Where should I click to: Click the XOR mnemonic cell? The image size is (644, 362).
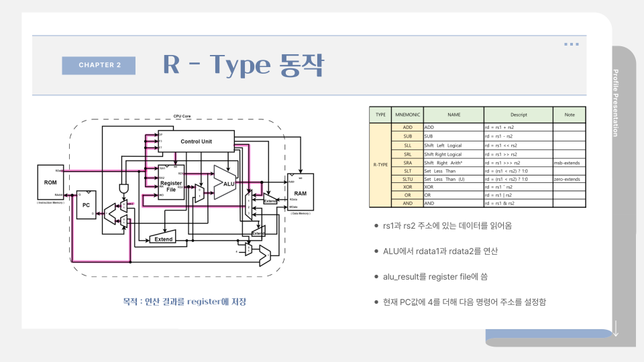[x=407, y=187]
